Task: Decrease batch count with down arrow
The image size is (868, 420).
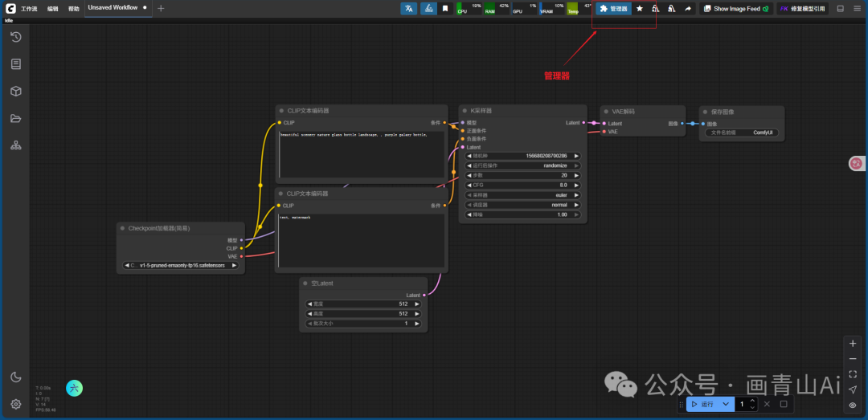Action: click(752, 408)
